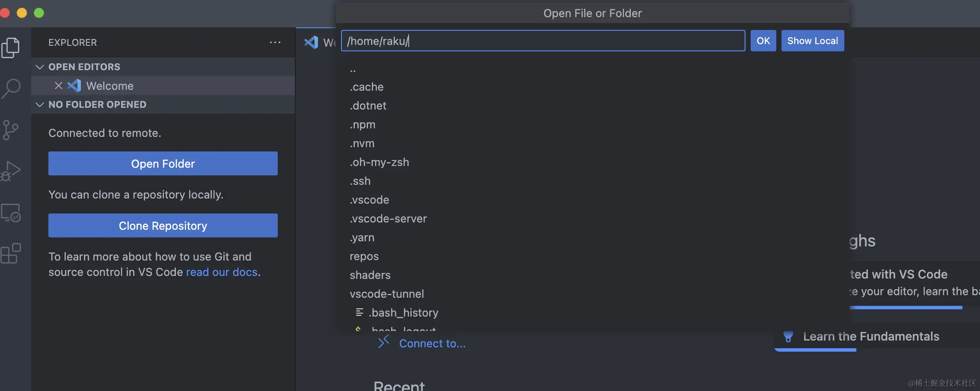Open the Source Control view
The width and height of the screenshot is (980, 391).
(x=12, y=130)
